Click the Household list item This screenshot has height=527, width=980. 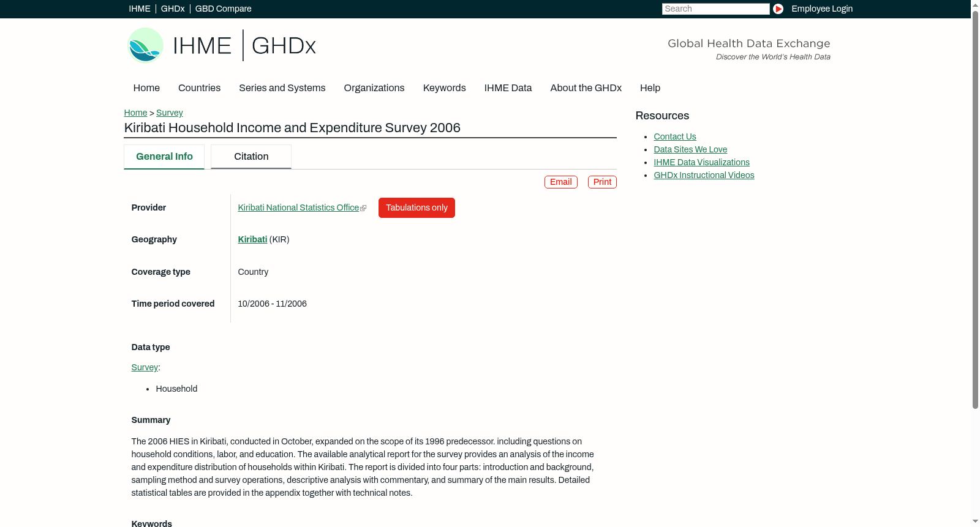click(176, 389)
